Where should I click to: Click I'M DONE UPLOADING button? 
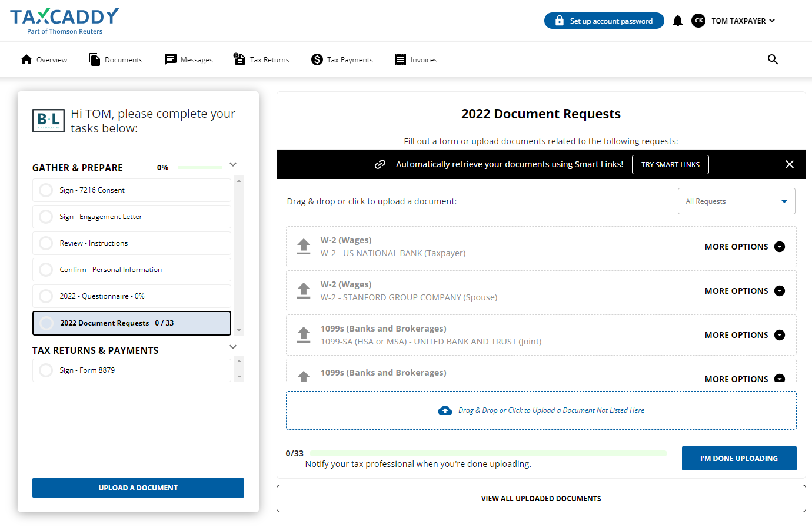click(739, 458)
